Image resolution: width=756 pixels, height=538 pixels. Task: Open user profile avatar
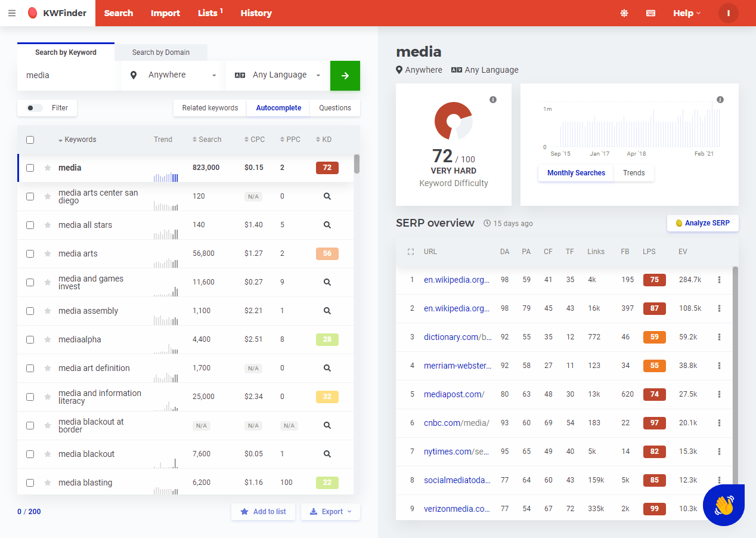(729, 13)
